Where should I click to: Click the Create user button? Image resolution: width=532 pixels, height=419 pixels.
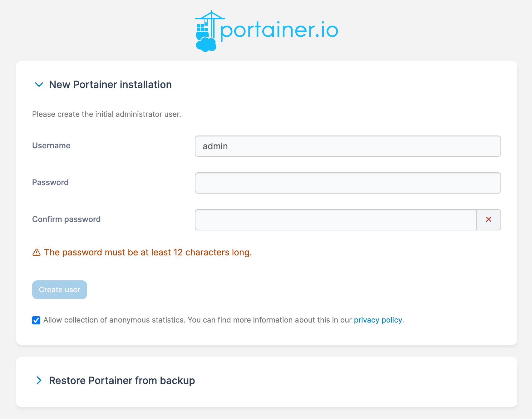point(60,290)
